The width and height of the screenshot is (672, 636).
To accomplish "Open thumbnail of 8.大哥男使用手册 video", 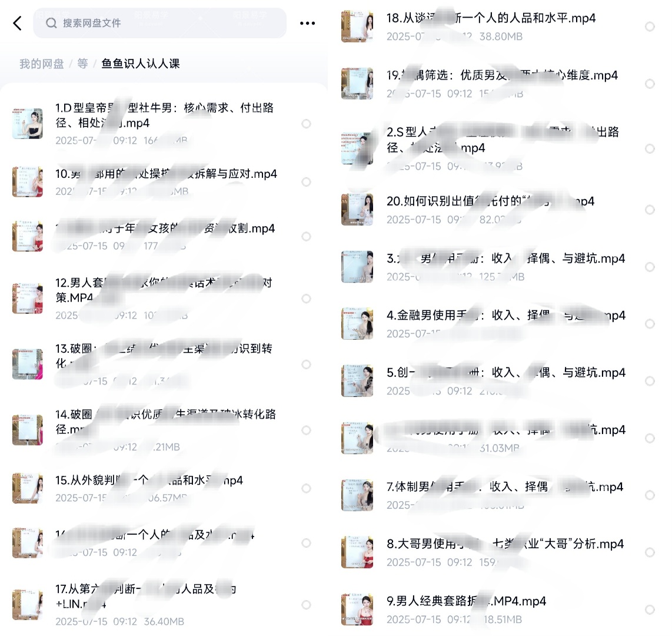I will [x=357, y=552].
